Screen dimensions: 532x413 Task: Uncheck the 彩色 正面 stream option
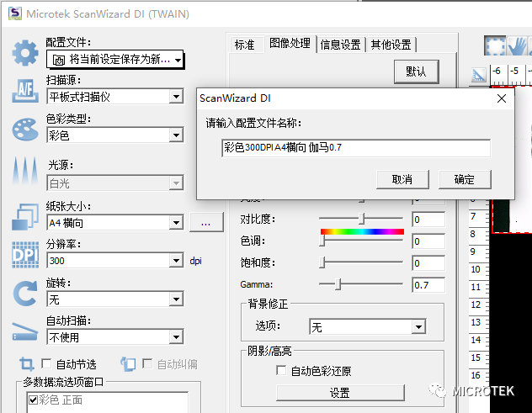32,400
